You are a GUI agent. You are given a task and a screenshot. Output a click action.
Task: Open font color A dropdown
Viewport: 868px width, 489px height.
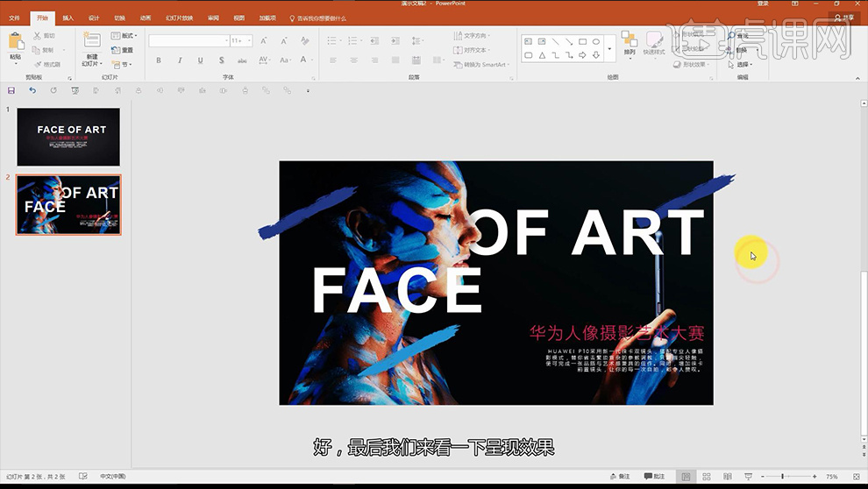point(306,60)
